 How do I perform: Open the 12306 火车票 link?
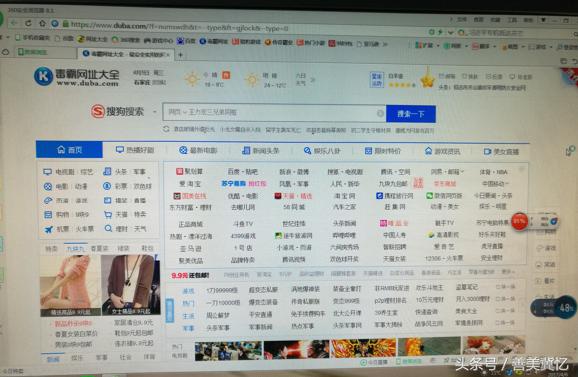click(444, 258)
